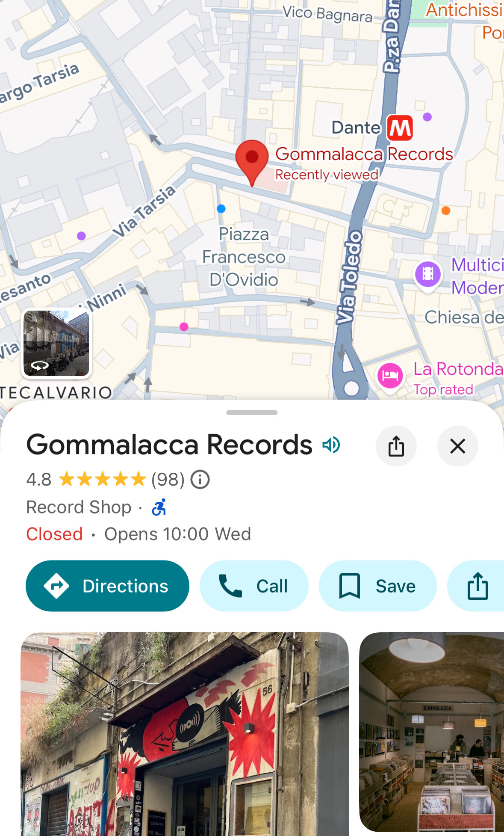The width and height of the screenshot is (504, 836).
Task: Call Gommalacca Records
Action: [254, 586]
